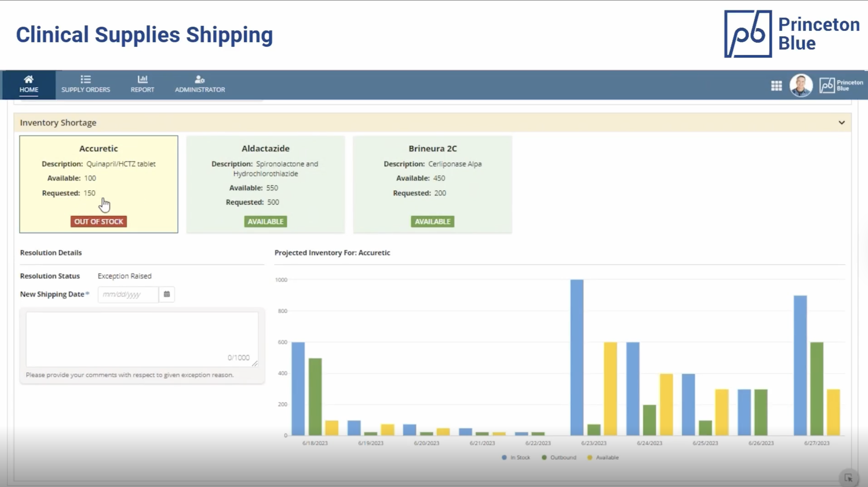Select the Brineura 2C inventory card
Screen dimensions: 868x487
click(432, 184)
